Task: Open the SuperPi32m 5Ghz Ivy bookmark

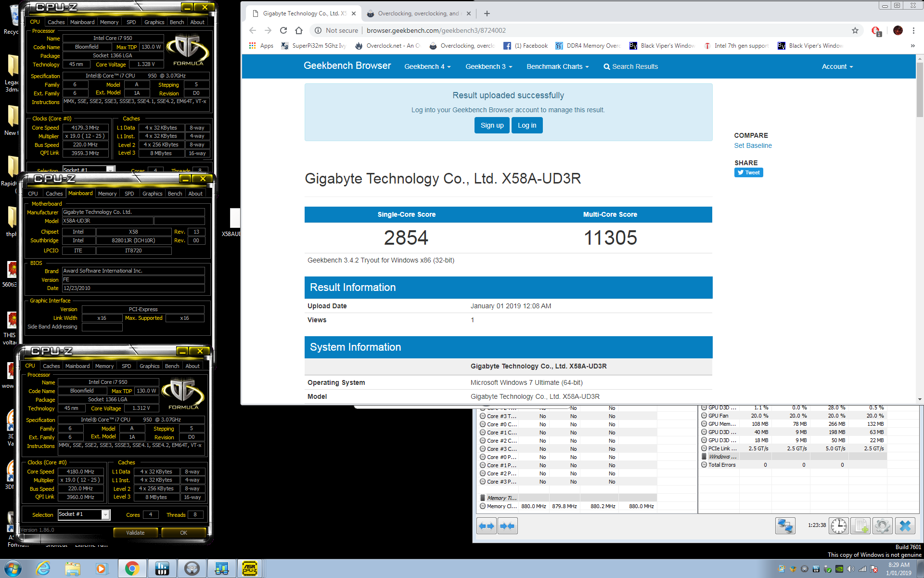Action: (314, 46)
